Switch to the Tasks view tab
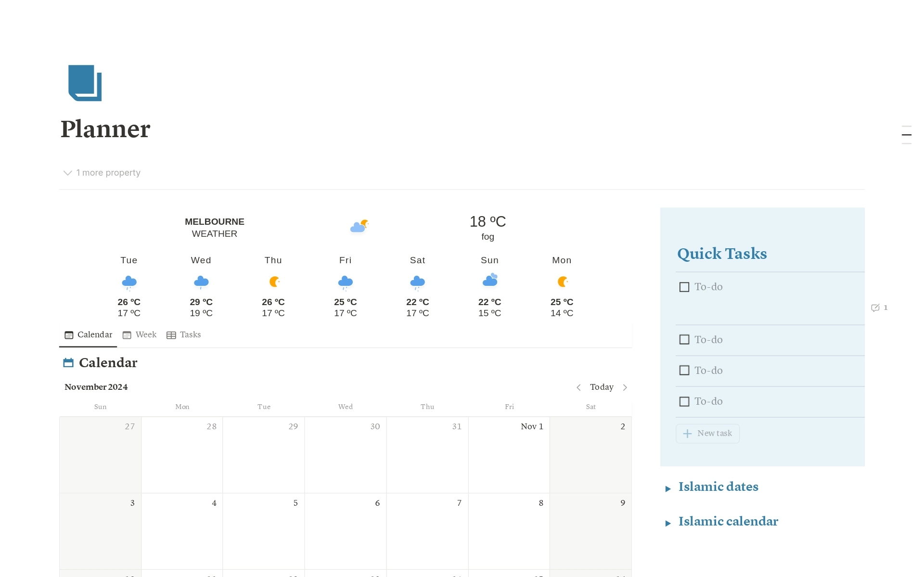Image resolution: width=924 pixels, height=577 pixels. (x=184, y=335)
